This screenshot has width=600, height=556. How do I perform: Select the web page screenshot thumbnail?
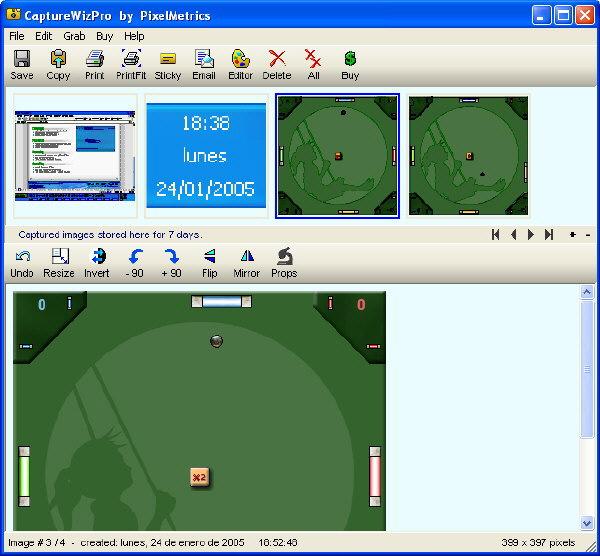click(x=75, y=156)
